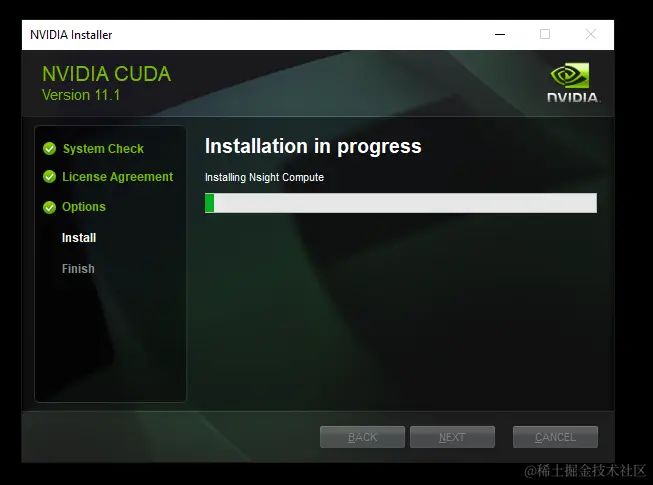This screenshot has height=485, width=653.
Task: Click the "Version 11.1" text
Action: (x=81, y=95)
